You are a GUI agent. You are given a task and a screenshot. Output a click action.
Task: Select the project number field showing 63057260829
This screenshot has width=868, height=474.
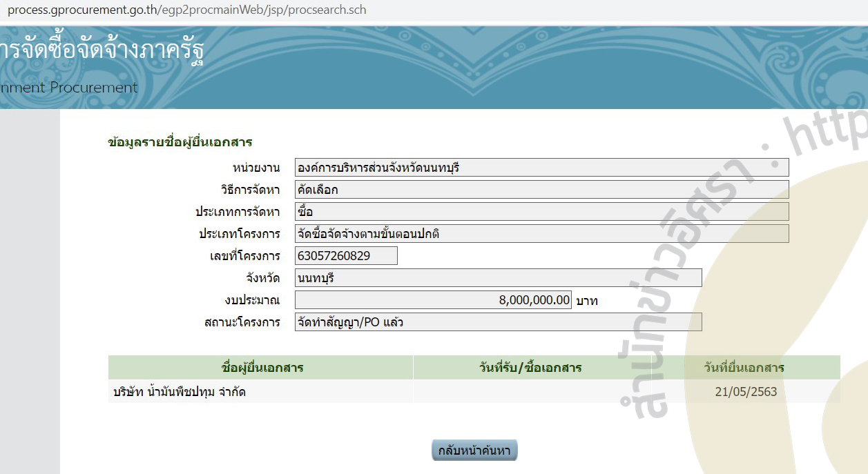345,255
